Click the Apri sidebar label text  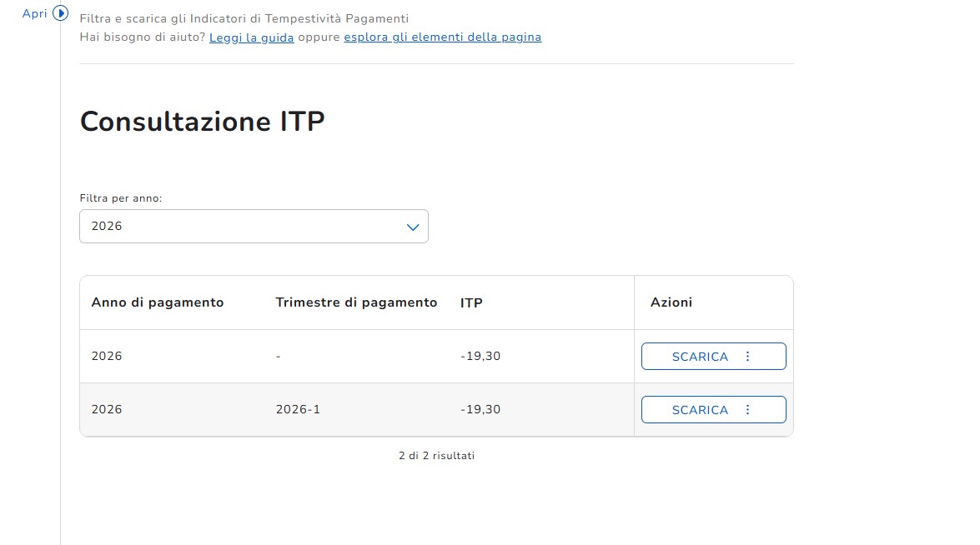point(34,13)
